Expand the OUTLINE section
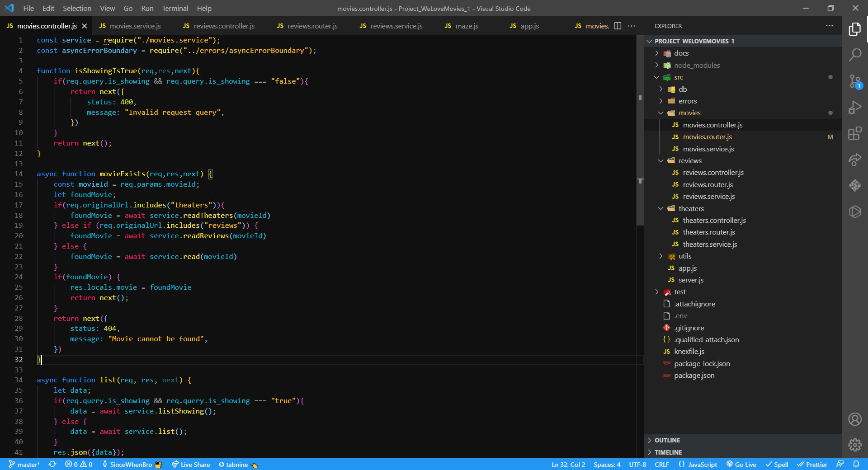 click(x=667, y=440)
